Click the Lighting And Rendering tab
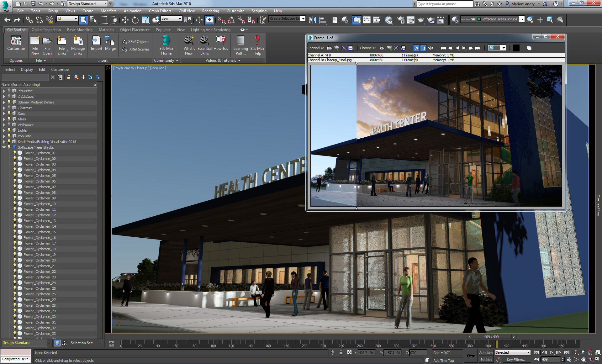Image resolution: width=602 pixels, height=364 pixels. [211, 30]
